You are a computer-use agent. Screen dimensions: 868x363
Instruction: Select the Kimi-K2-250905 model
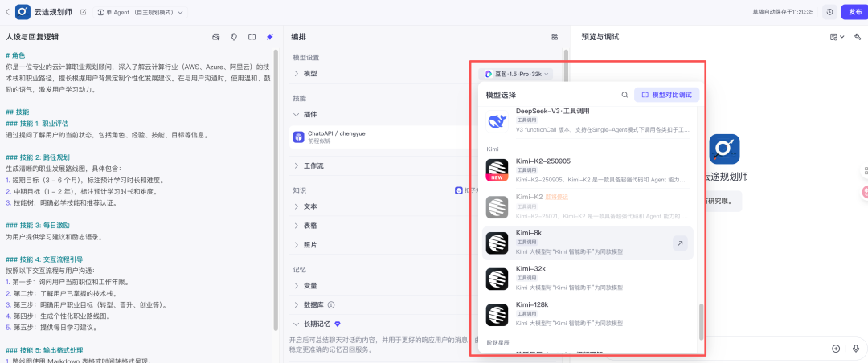(x=587, y=170)
